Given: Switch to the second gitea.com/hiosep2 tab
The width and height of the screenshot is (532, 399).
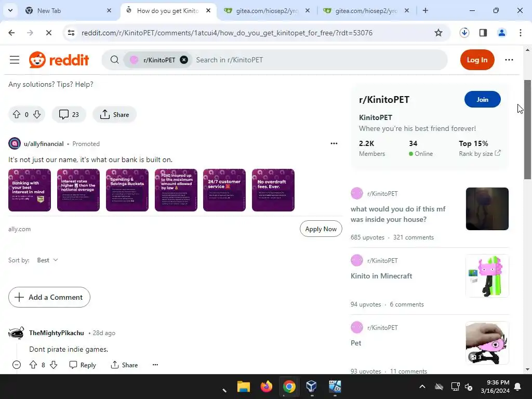Looking at the screenshot, I should click(x=366, y=11).
